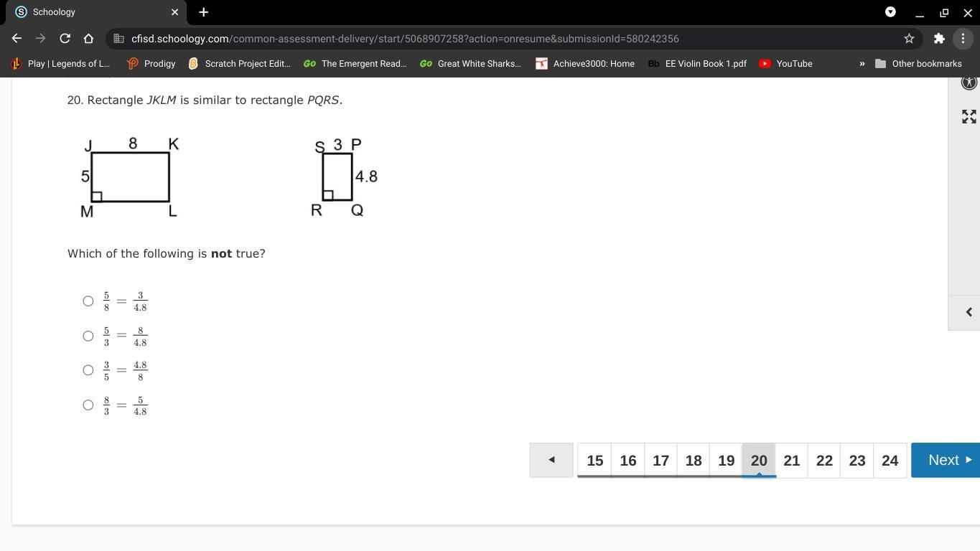980x551 pixels.
Task: Open the Great White Sharks bookmark
Action: click(x=471, y=64)
